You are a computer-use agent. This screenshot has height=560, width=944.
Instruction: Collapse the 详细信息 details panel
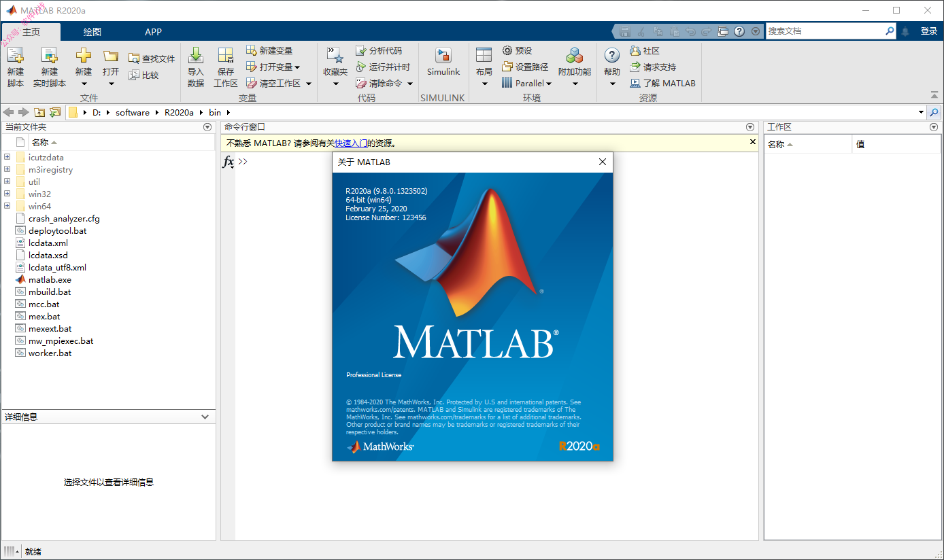tap(205, 417)
